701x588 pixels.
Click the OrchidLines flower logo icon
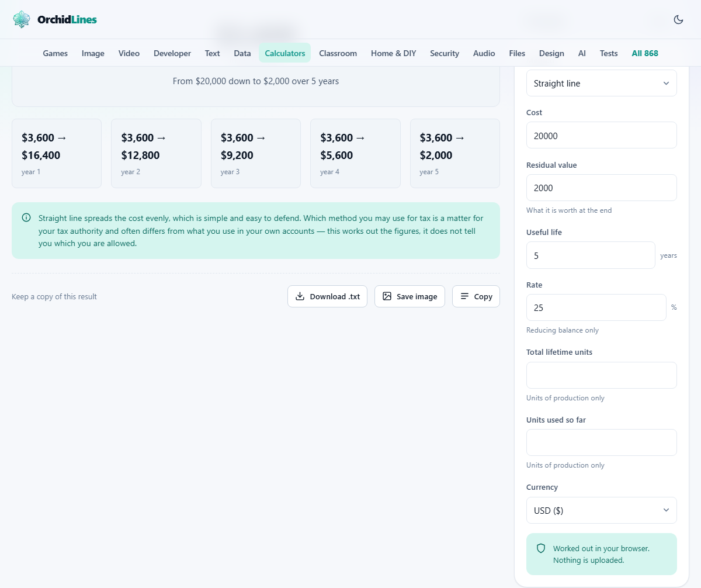coord(22,19)
